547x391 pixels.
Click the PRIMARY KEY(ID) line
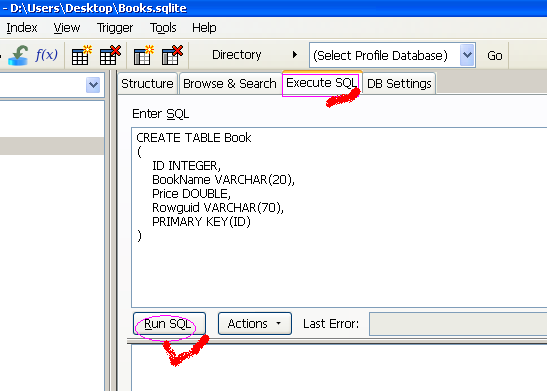pos(201,221)
